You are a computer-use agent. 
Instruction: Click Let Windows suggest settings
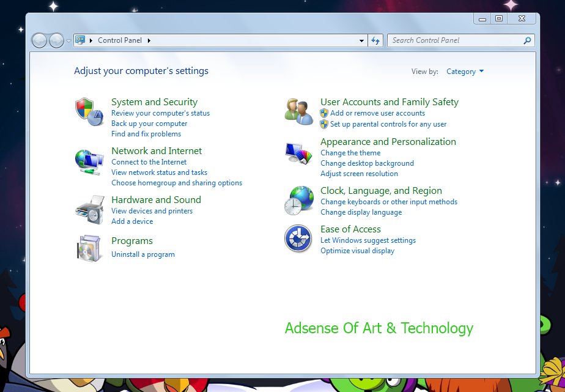point(368,240)
